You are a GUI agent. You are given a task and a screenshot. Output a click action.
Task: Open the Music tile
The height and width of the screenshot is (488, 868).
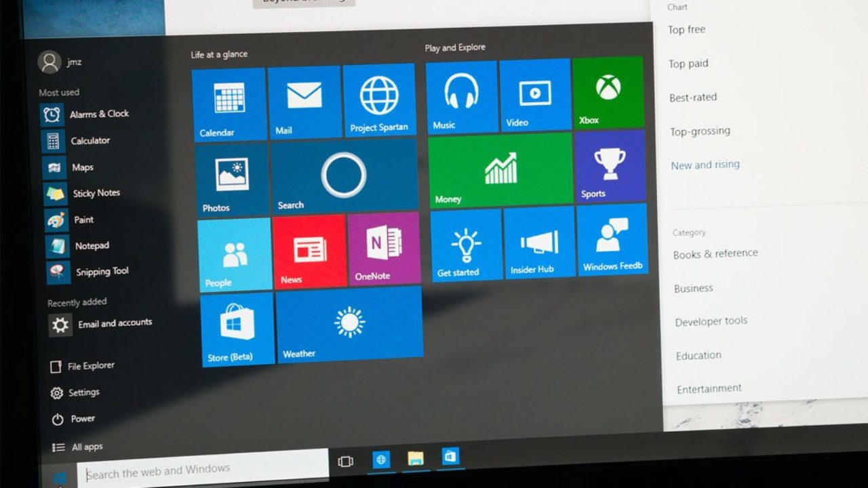click(x=462, y=97)
